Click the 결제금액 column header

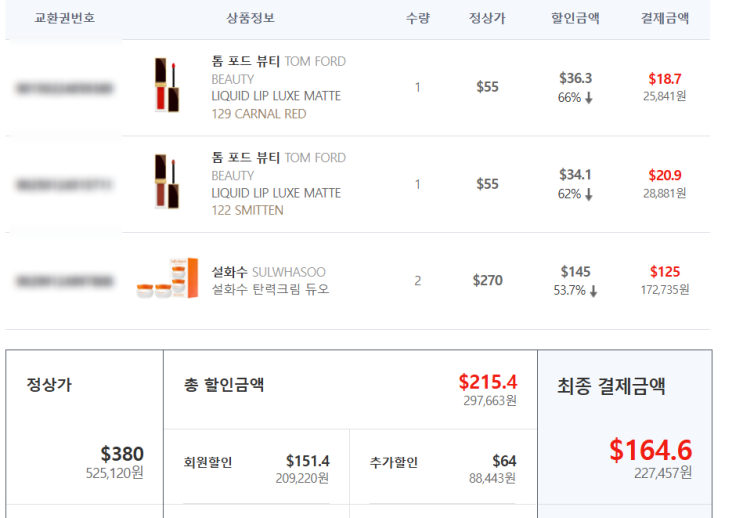(665, 18)
